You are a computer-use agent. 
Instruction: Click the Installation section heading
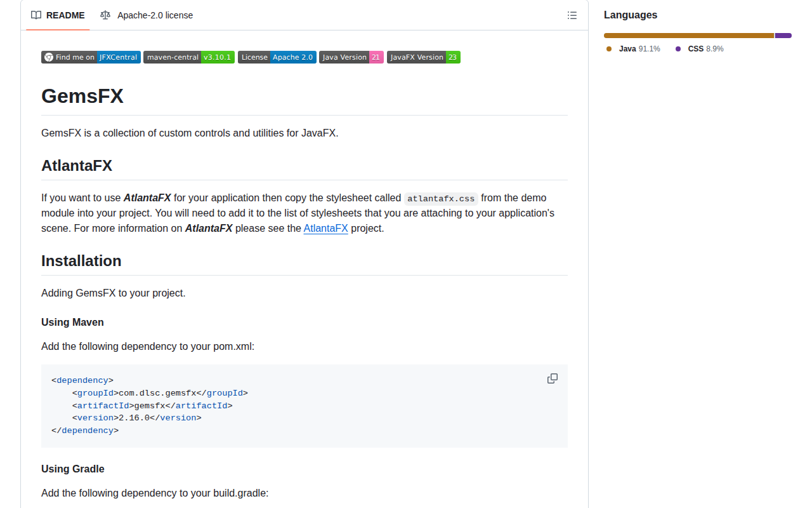[x=81, y=261]
